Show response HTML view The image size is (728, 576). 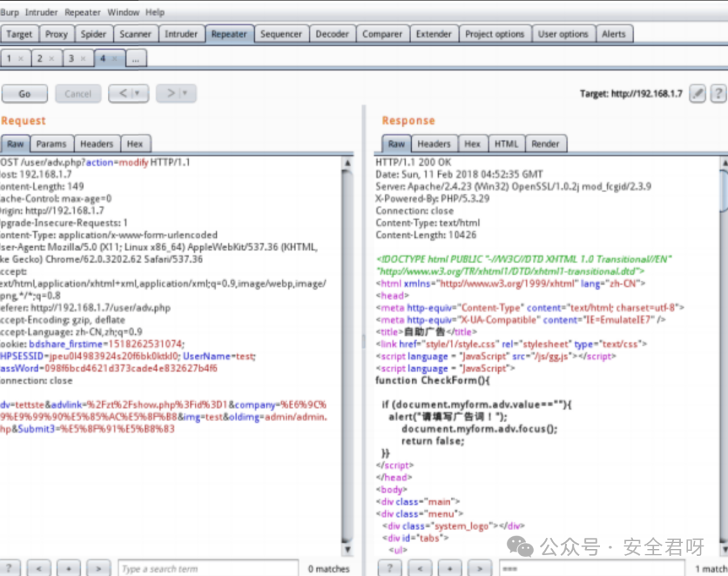[x=506, y=144]
